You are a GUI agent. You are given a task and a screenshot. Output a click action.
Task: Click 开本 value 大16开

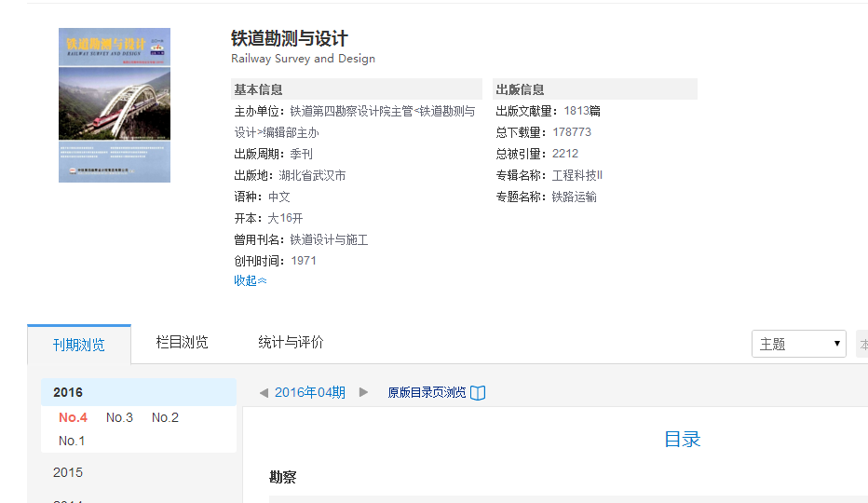pyautogui.click(x=285, y=218)
